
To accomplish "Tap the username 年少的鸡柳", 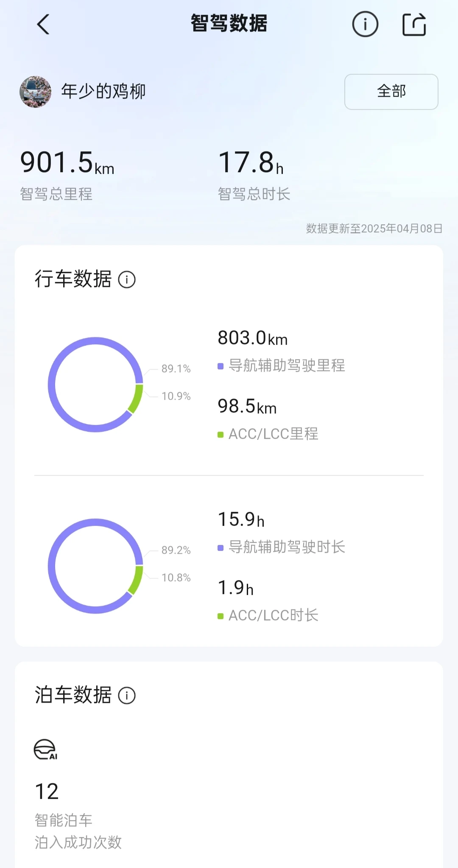I will [x=103, y=92].
